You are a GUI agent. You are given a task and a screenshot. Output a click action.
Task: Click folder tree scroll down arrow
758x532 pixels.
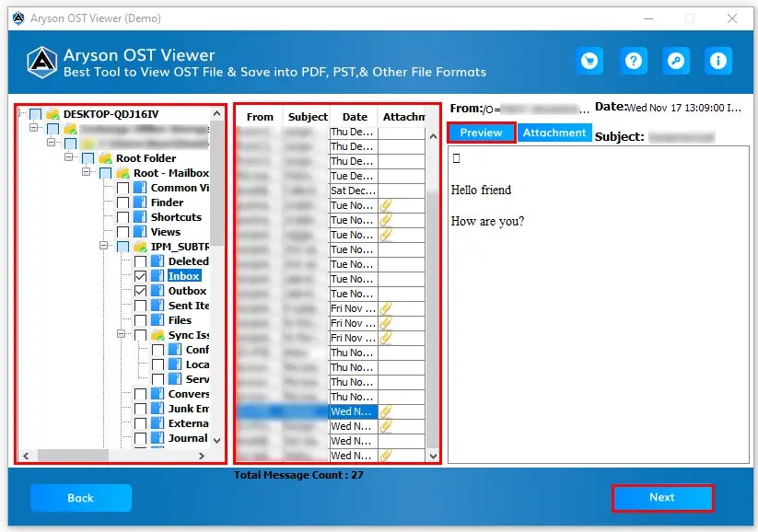pyautogui.click(x=217, y=441)
